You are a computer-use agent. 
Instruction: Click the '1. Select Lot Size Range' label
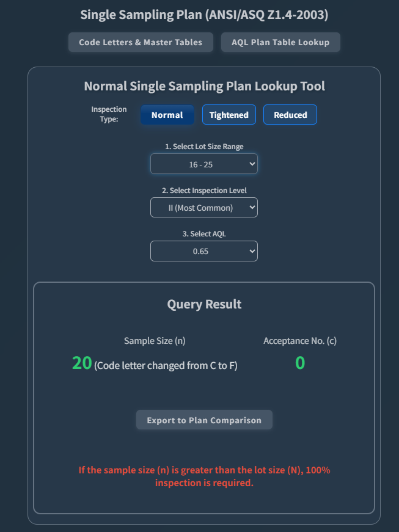pyautogui.click(x=204, y=147)
